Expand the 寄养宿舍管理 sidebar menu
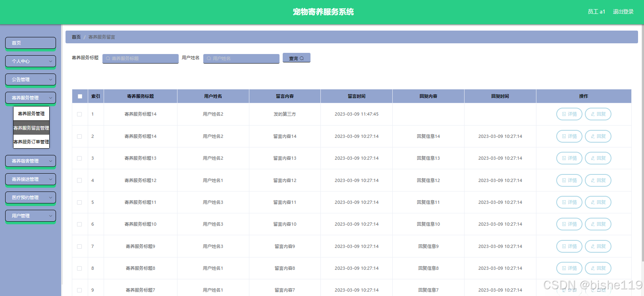Screen dimensions: 644x296 [x=31, y=161]
